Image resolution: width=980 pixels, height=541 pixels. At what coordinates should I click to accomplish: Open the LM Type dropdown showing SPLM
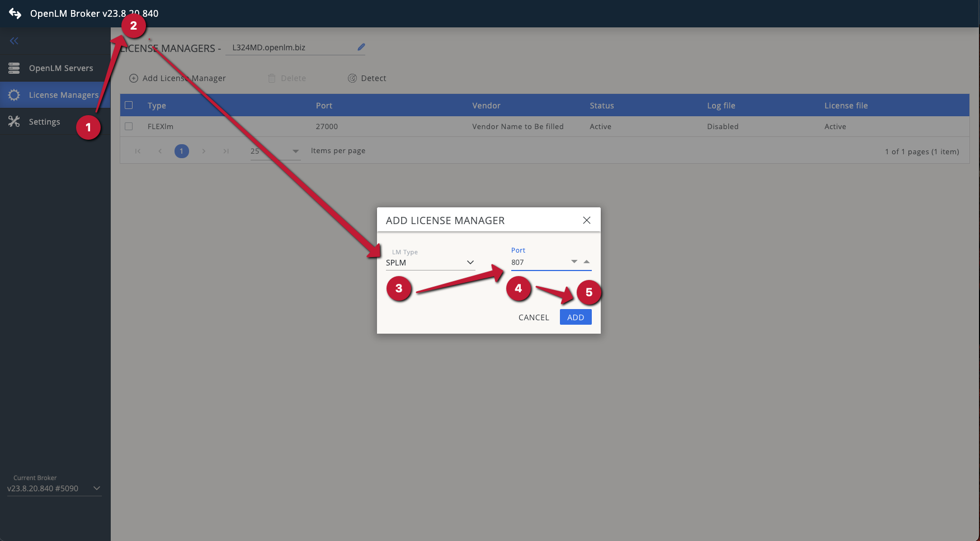pyautogui.click(x=430, y=263)
